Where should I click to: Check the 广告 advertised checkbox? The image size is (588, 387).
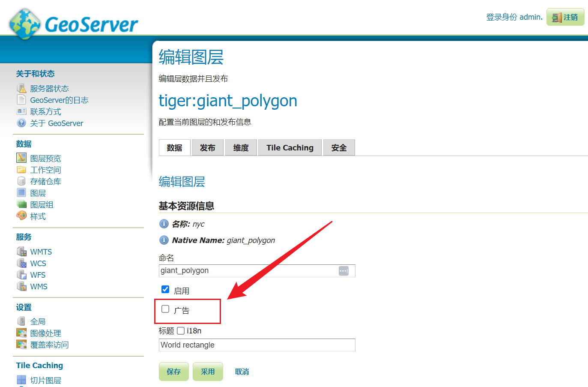tap(165, 309)
